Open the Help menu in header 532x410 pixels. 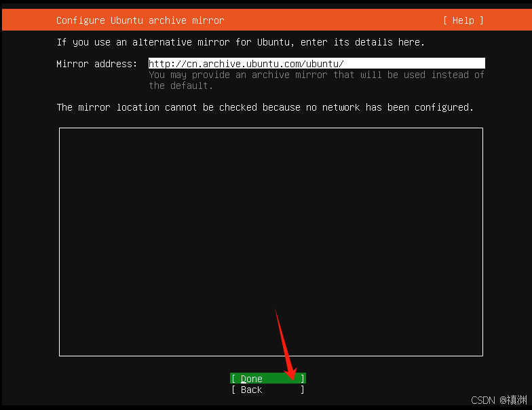(463, 20)
